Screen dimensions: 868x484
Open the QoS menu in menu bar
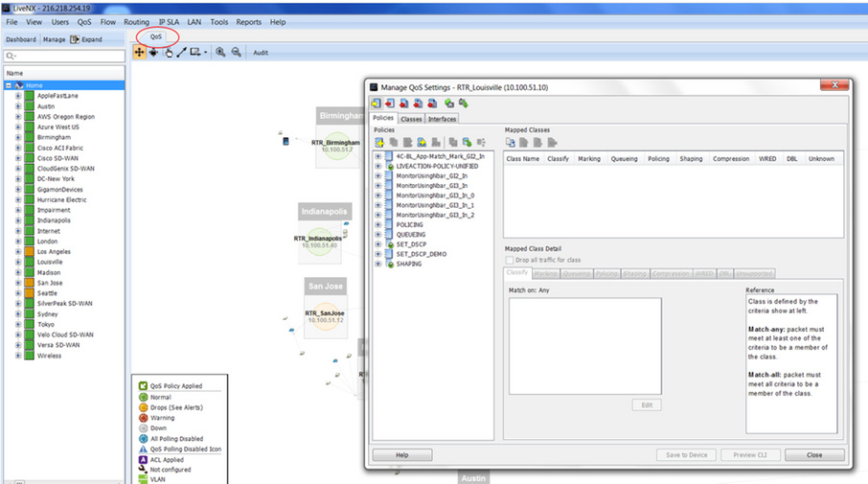click(x=84, y=22)
